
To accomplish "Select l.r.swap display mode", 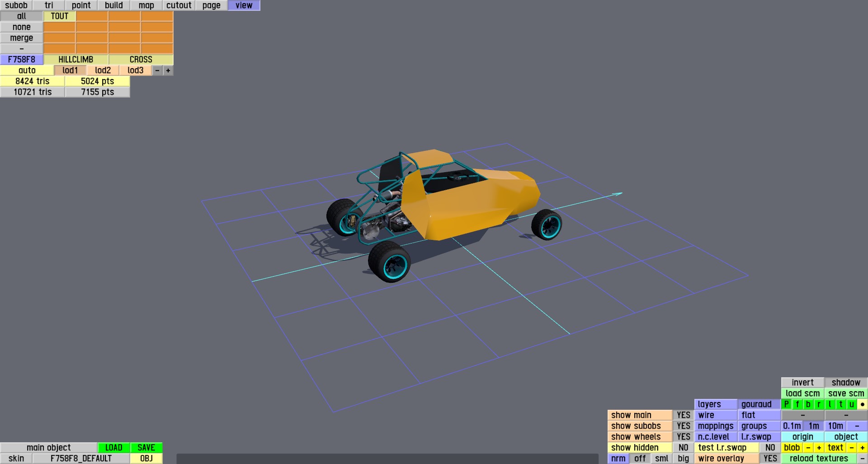I will click(x=759, y=437).
